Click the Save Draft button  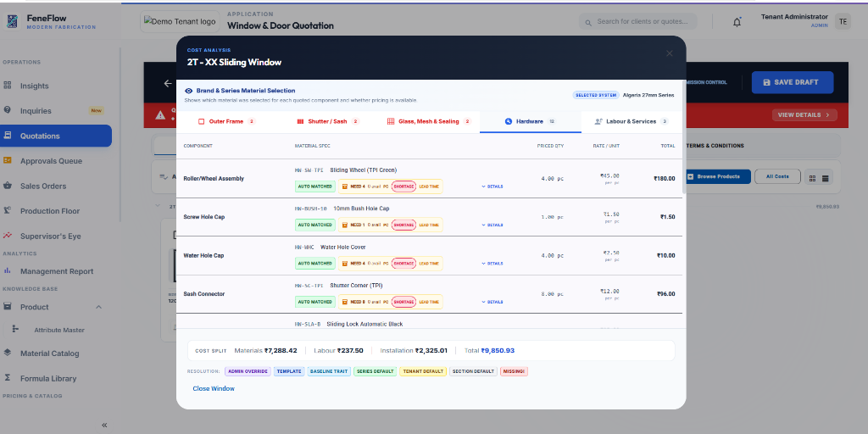tap(793, 82)
